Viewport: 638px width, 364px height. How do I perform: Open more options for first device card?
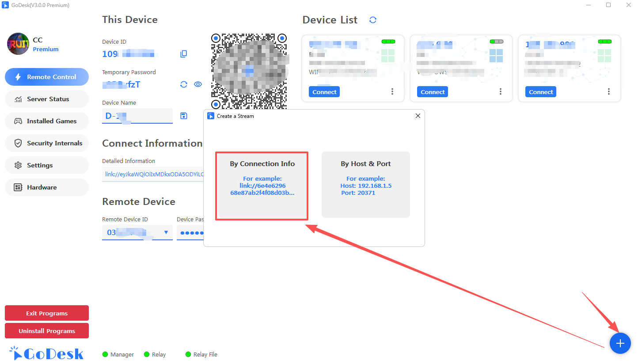coord(392,92)
